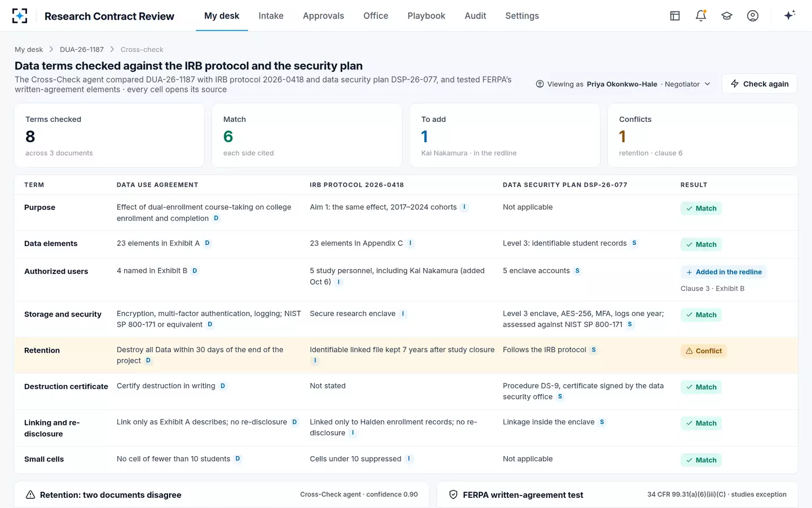
Task: Open source badge D beside 23 elements in Exhibit A
Action: tap(208, 243)
